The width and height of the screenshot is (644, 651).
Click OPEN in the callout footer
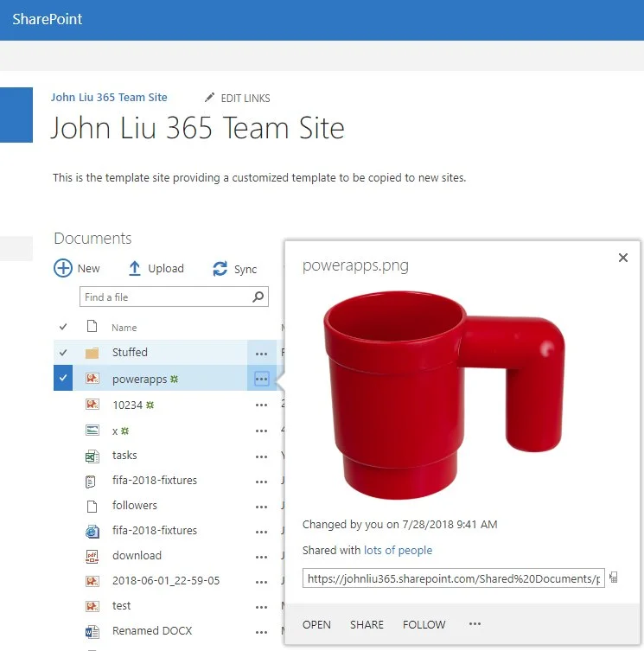(x=316, y=624)
